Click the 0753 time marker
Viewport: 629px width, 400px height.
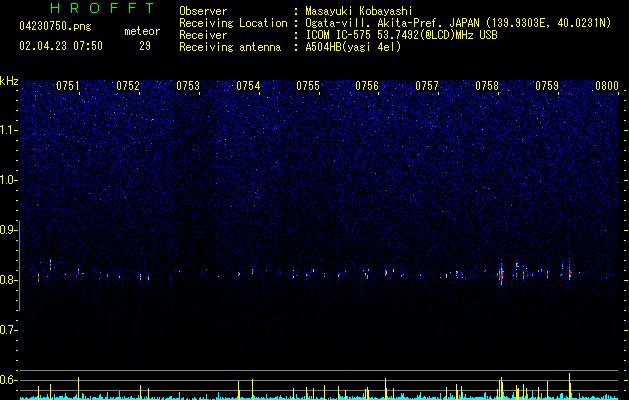click(x=188, y=86)
